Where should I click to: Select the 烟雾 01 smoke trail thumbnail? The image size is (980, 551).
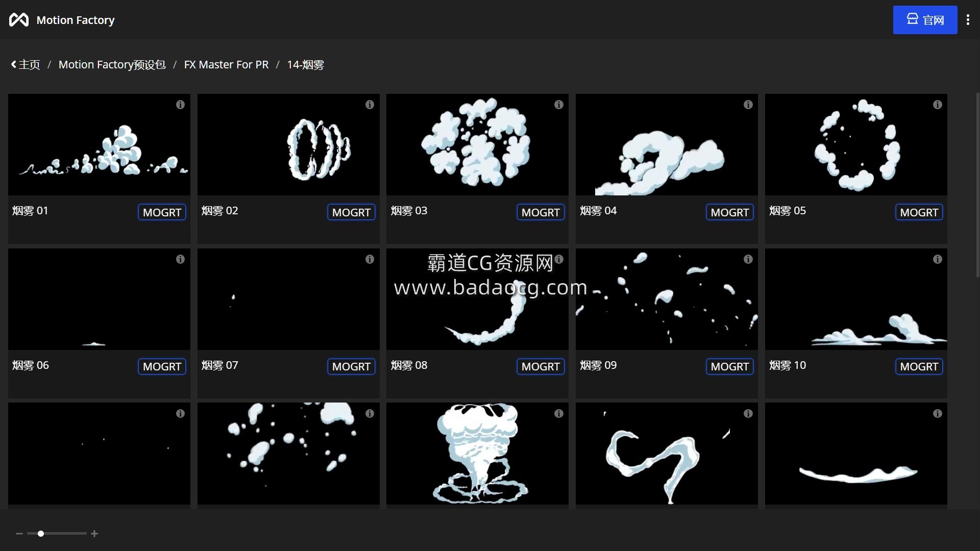(x=99, y=144)
